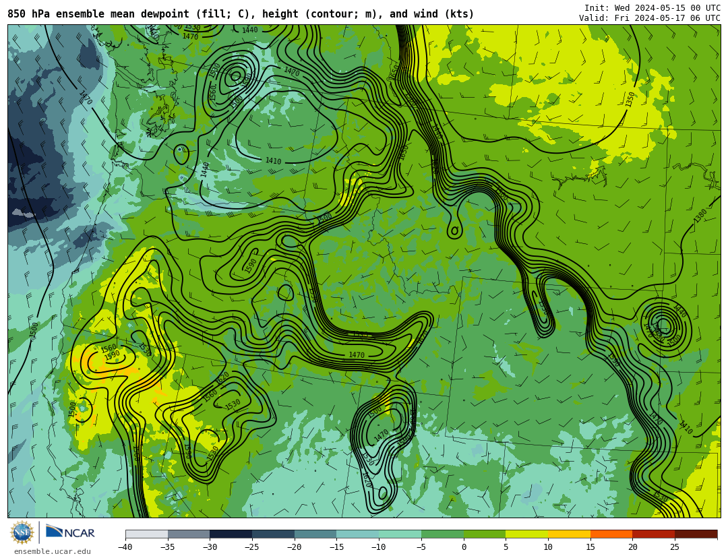The image size is (728, 560).
Task: Click the 0 colorbar tick label
Action: click(x=463, y=547)
